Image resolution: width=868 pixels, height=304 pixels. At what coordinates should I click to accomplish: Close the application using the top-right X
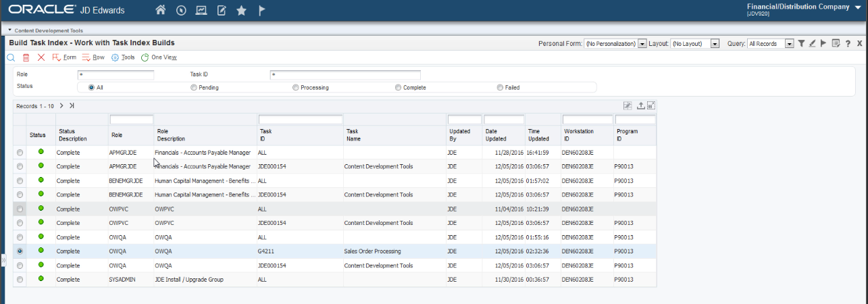[x=859, y=43]
